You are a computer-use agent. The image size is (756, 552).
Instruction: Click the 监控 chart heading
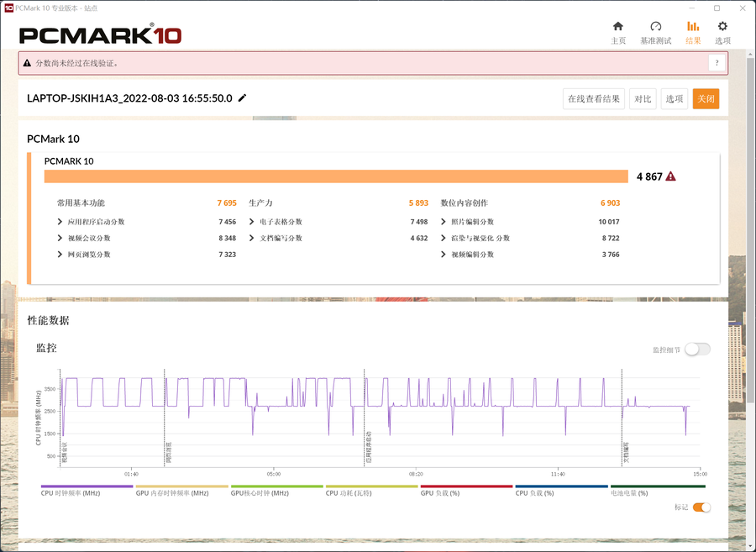(47, 348)
